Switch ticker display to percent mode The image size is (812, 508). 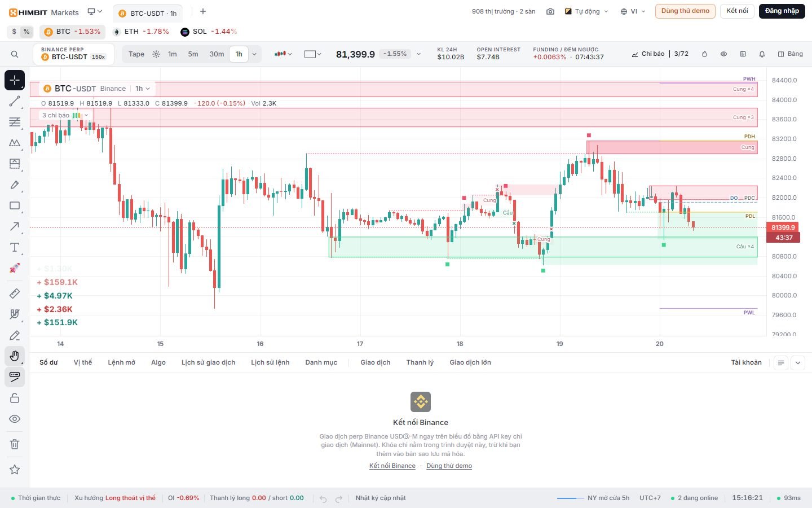point(27,32)
